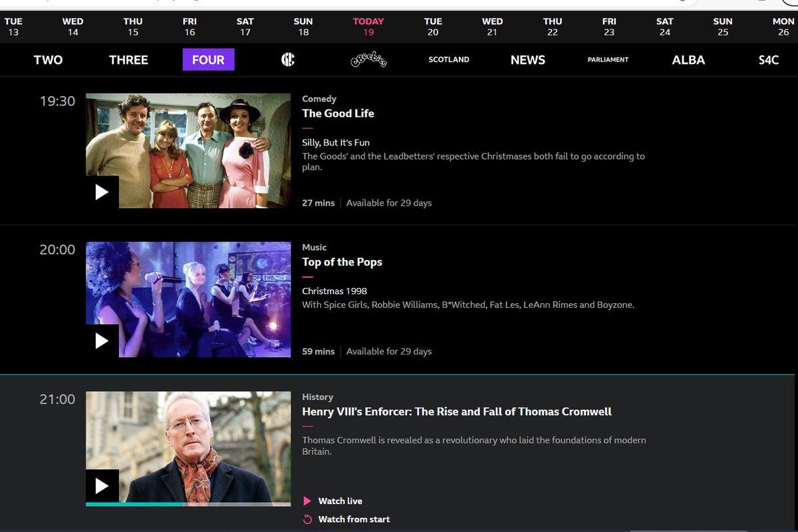Click the 19:30 time slot

point(57,101)
